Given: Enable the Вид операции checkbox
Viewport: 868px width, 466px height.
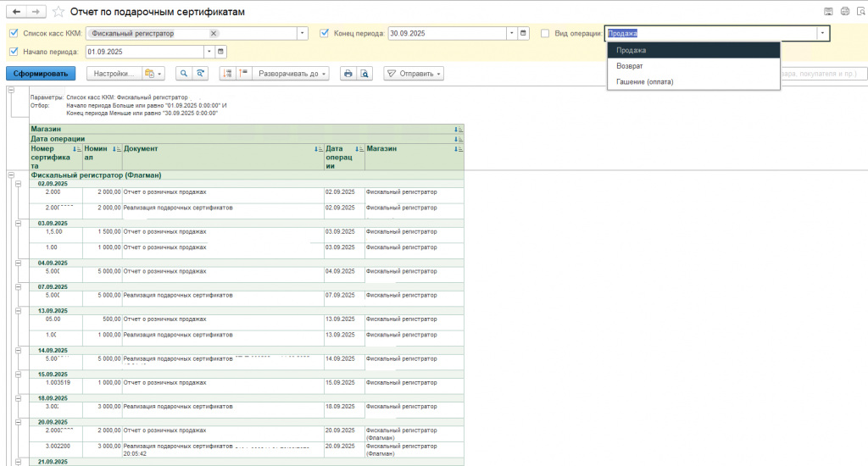Looking at the screenshot, I should click(545, 33).
